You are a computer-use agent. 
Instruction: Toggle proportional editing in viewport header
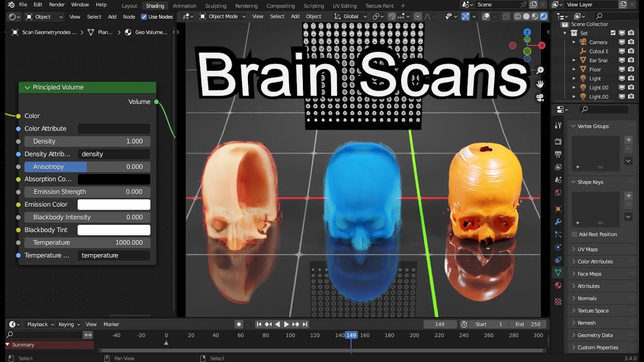418,16
